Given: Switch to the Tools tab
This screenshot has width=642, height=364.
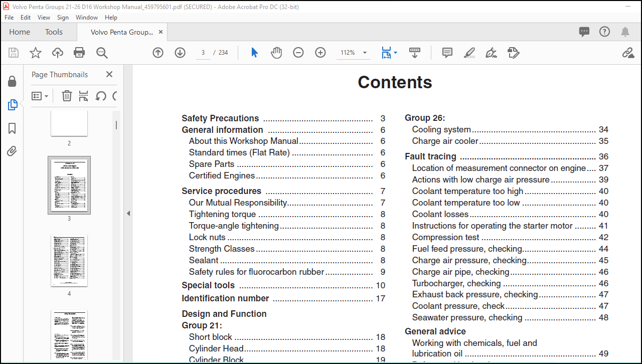Looking at the screenshot, I should coord(54,32).
